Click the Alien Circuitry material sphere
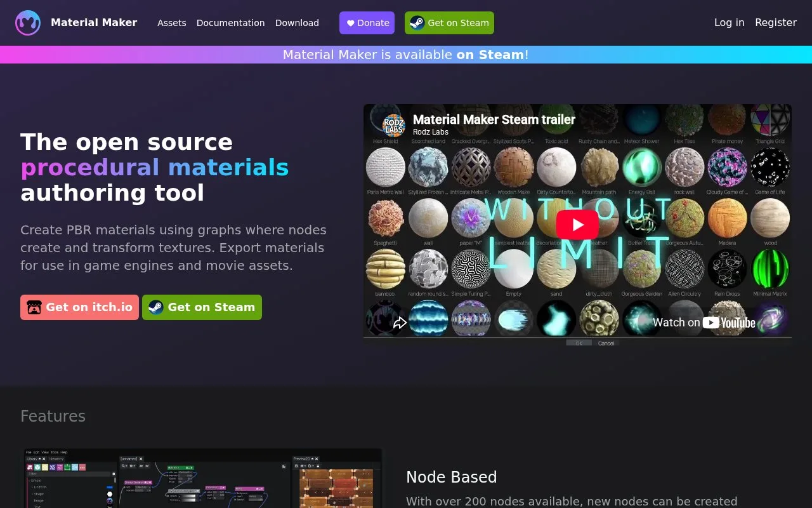Screen dimensions: 812x508 coord(684,269)
